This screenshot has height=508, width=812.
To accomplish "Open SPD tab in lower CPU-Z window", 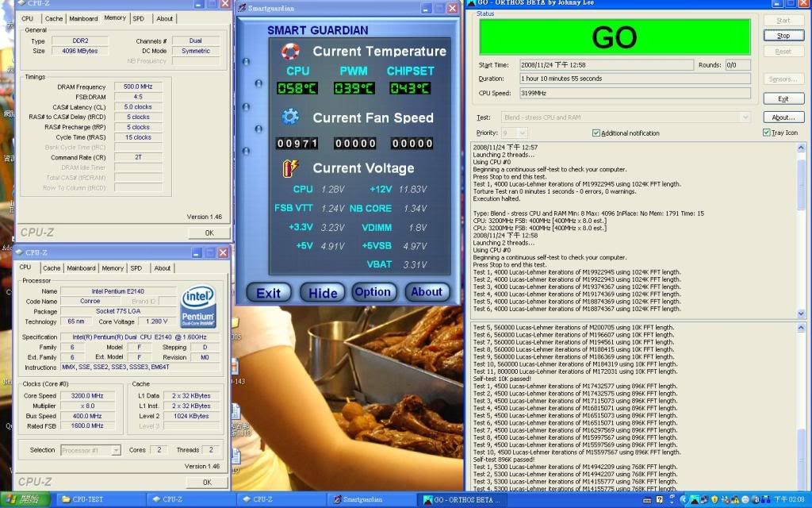I will click(x=136, y=268).
